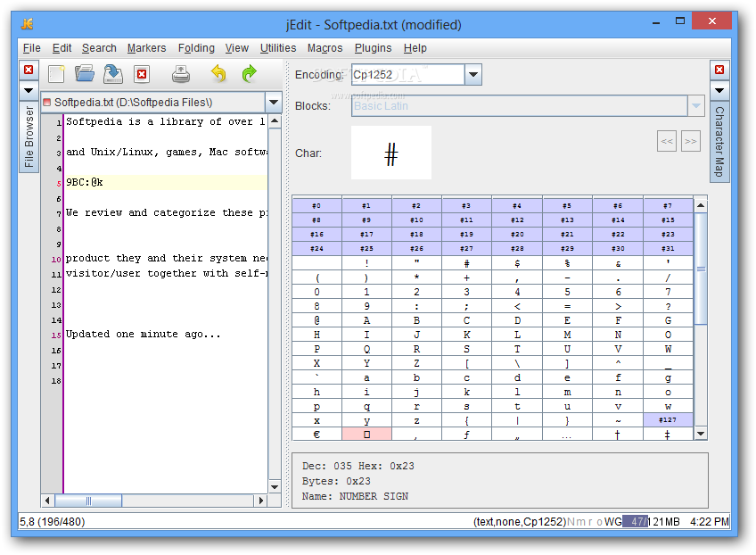Click the editor horizontal scrollbar thumb

(88, 501)
